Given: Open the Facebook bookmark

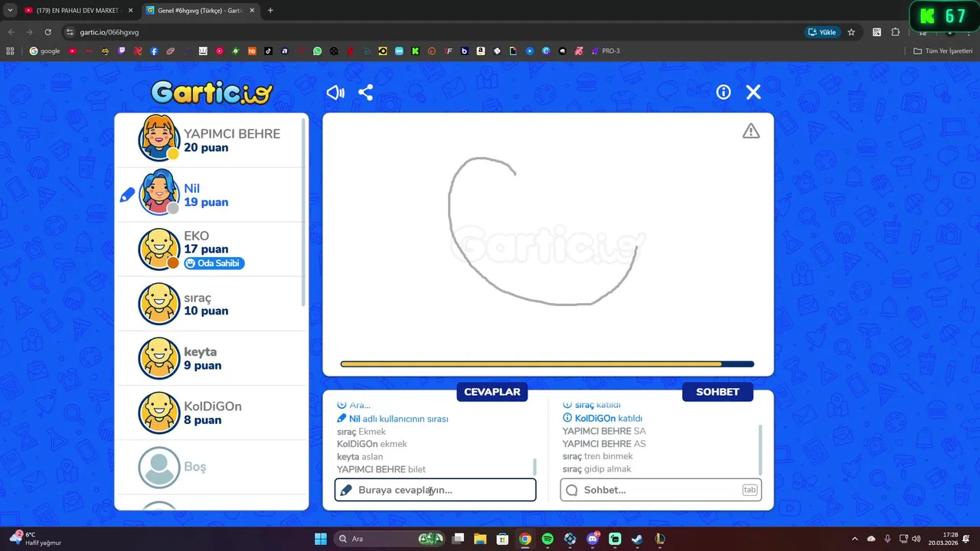Looking at the screenshot, I should click(x=154, y=51).
